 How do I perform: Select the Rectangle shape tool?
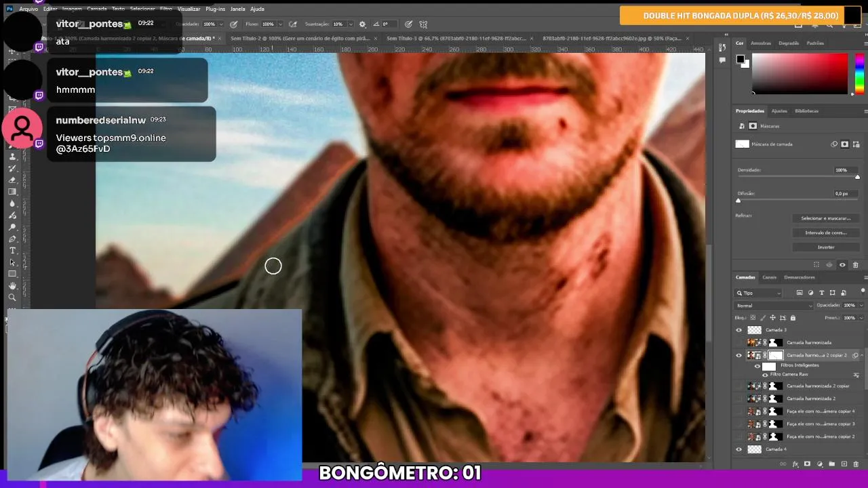click(12, 274)
